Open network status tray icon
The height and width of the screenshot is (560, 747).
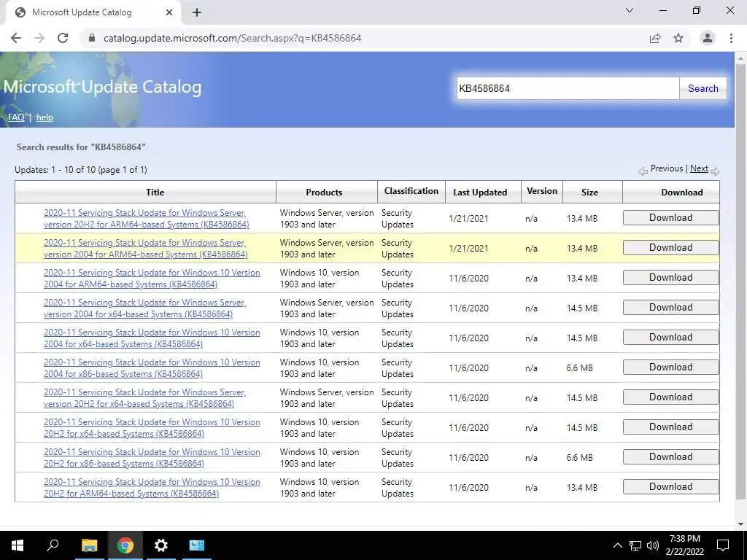635,545
